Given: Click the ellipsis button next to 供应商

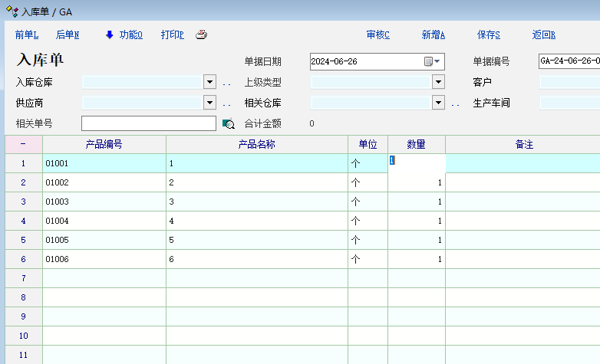Looking at the screenshot, I should [x=226, y=103].
